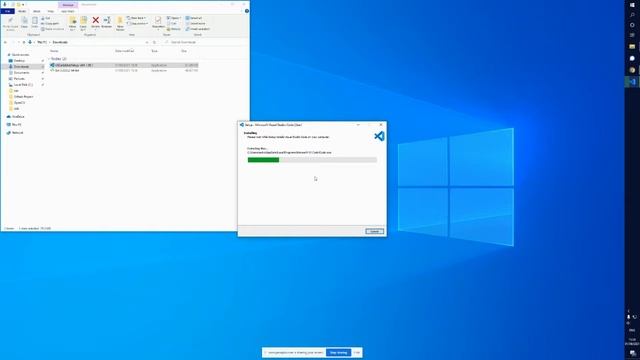
Task: Open Local Disk (C:) in navigation pane
Action: 23,84
